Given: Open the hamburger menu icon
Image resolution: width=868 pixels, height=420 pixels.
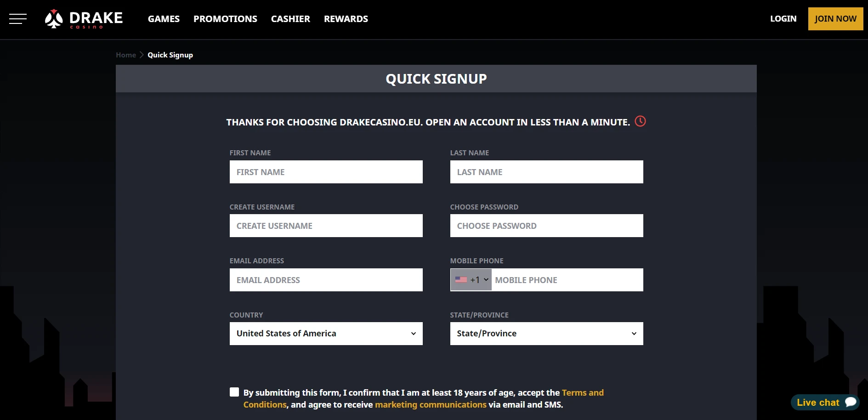Looking at the screenshot, I should [x=17, y=19].
